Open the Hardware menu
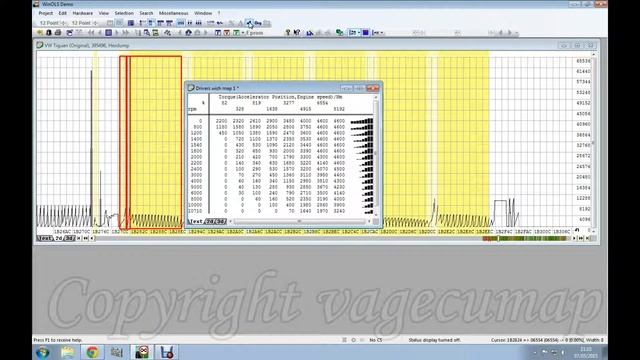Image resolution: width=640 pixels, height=360 pixels. tap(82, 13)
